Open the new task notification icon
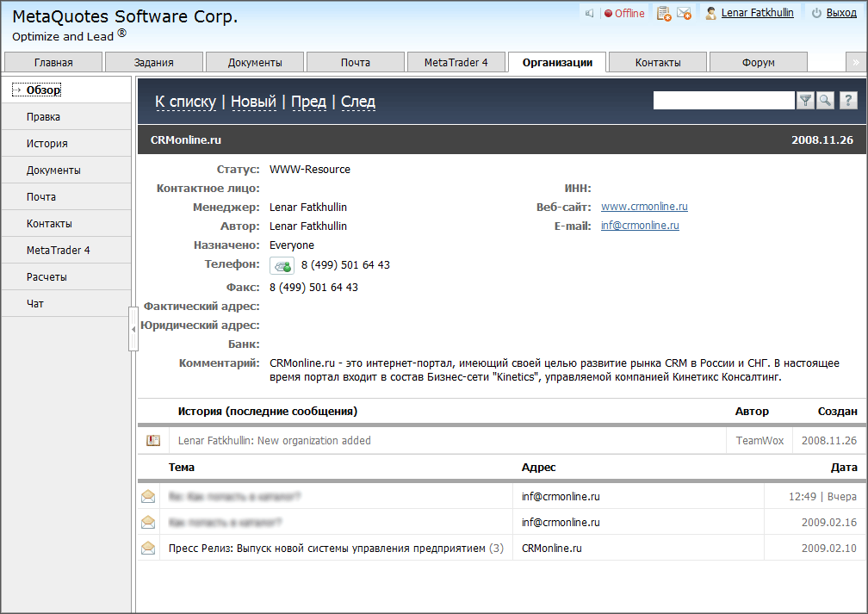The height and width of the screenshot is (614, 868). tap(663, 13)
